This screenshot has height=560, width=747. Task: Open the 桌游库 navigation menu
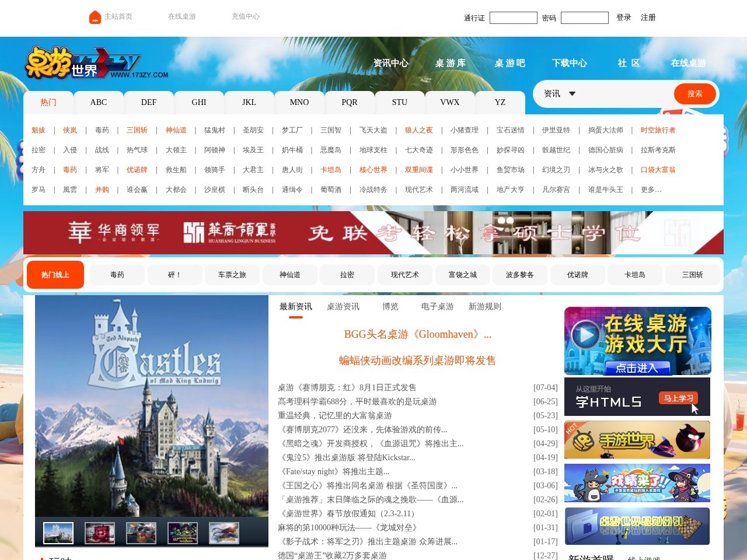click(451, 63)
